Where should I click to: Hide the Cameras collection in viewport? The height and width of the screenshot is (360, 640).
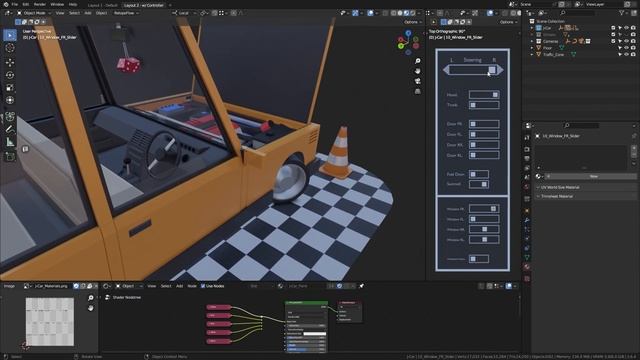(627, 41)
